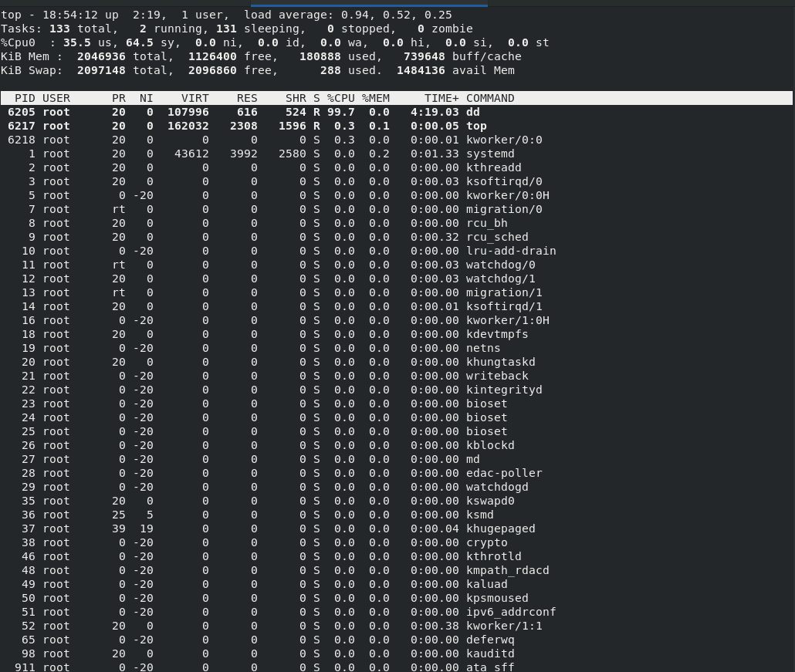Click the dd process command name
This screenshot has width=795, height=672.
tap(472, 112)
